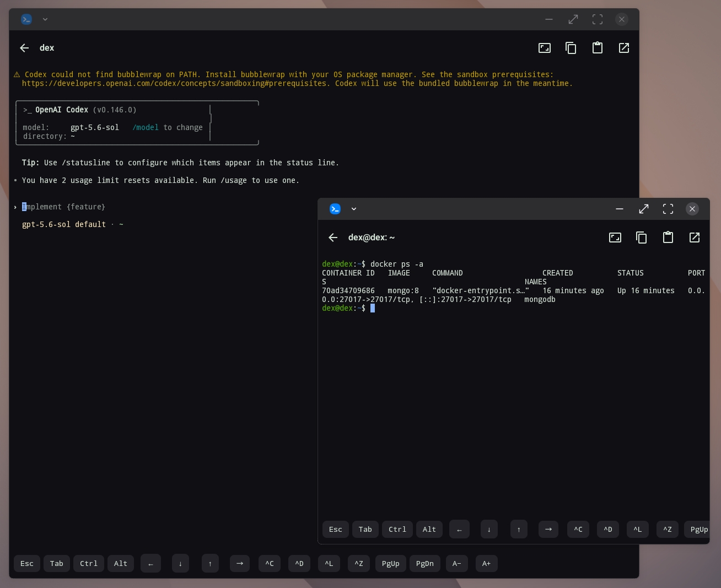Tap up arrow key in dex window
Image resolution: width=721 pixels, height=588 pixels.
coord(210,564)
